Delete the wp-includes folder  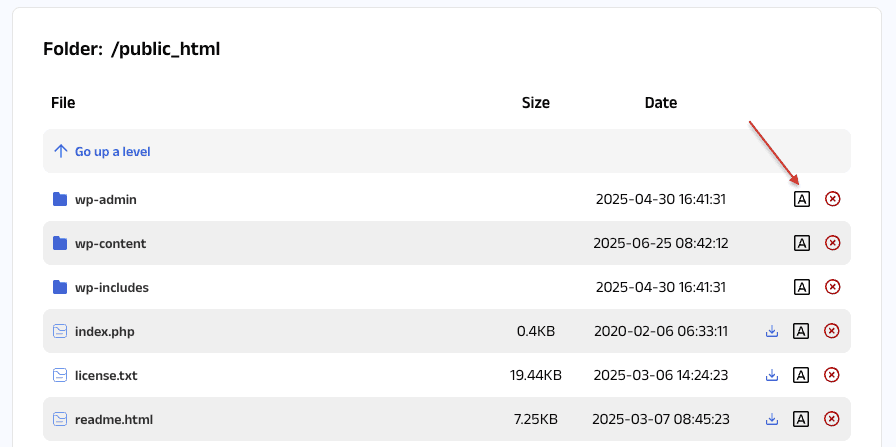pyautogui.click(x=832, y=287)
